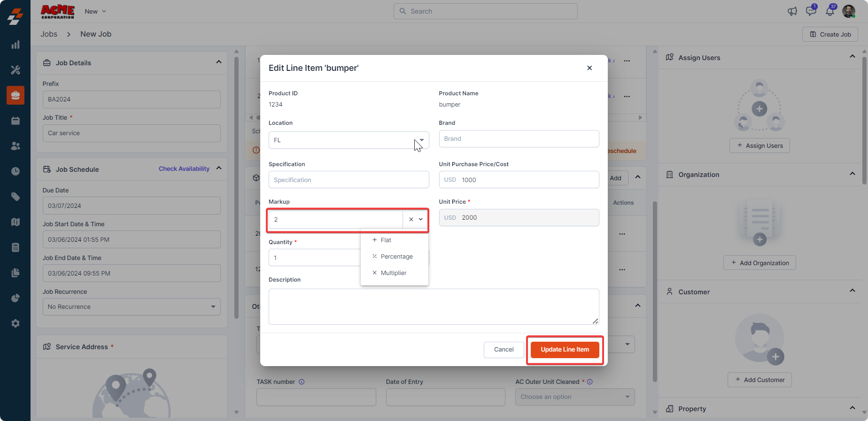This screenshot has width=868, height=421.
Task: Open the notifications bell icon
Action: point(830,11)
